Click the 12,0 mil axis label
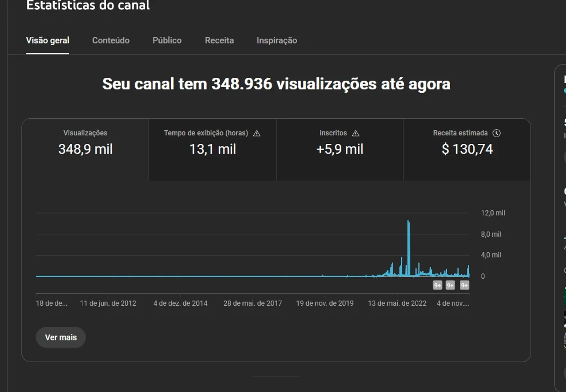 (x=493, y=213)
